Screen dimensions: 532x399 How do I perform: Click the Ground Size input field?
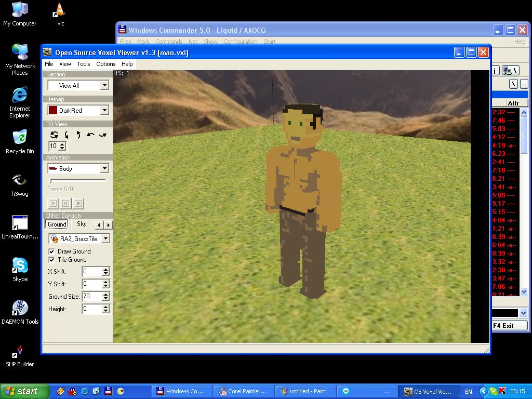[92, 296]
